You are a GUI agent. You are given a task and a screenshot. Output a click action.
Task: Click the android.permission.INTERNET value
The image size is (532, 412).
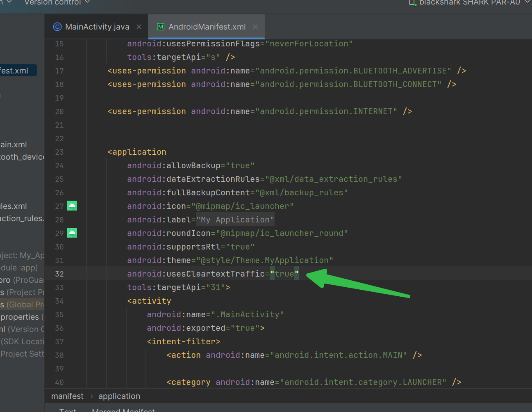[326, 111]
